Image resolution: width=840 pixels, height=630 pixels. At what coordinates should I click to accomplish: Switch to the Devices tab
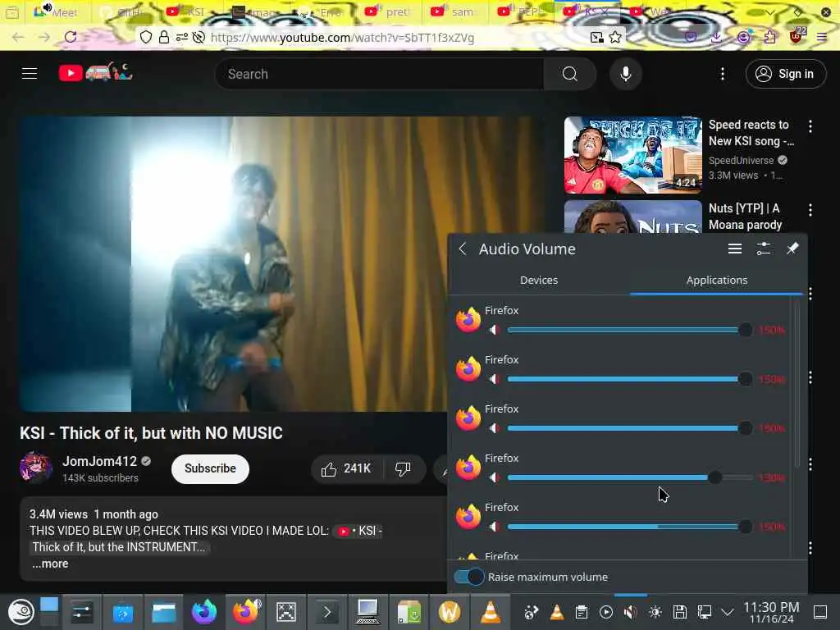coord(539,281)
